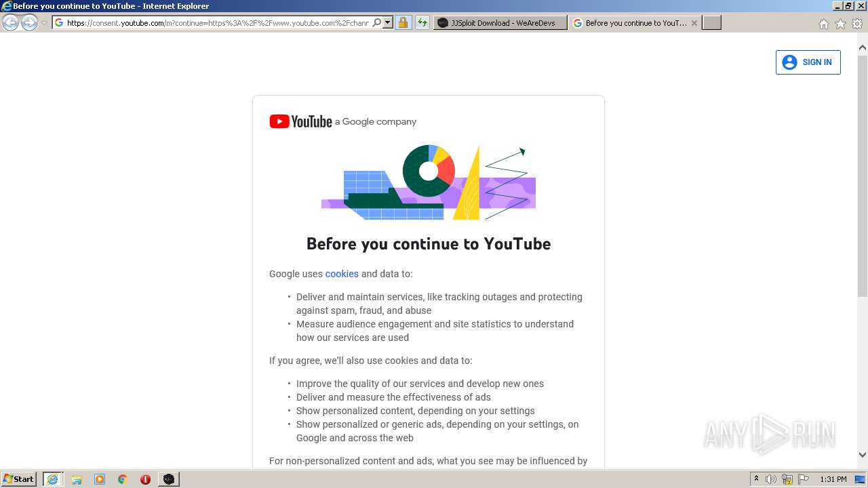
Task: Open the black WeAreDevs taskbar app icon
Action: point(168,479)
